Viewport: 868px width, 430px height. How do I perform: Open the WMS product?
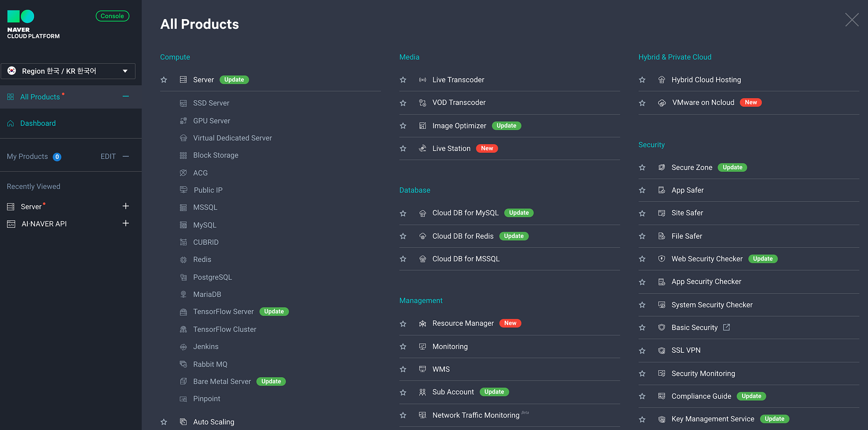pyautogui.click(x=441, y=369)
